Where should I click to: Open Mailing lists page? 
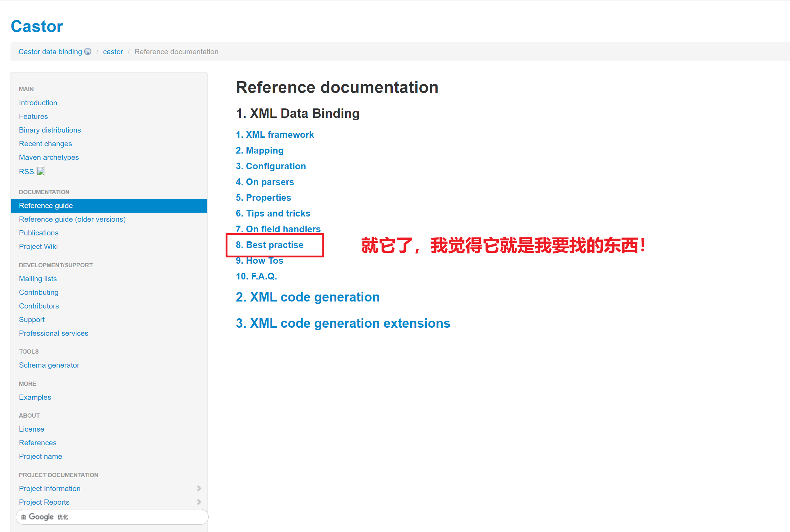38,279
